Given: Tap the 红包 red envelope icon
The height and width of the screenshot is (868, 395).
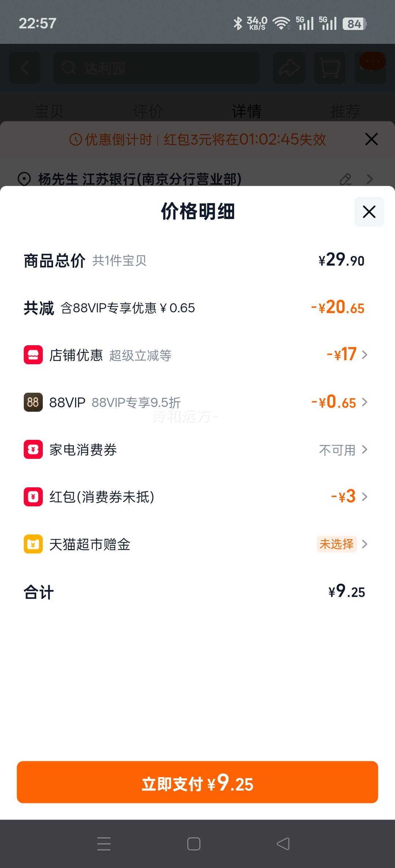Looking at the screenshot, I should click(33, 497).
